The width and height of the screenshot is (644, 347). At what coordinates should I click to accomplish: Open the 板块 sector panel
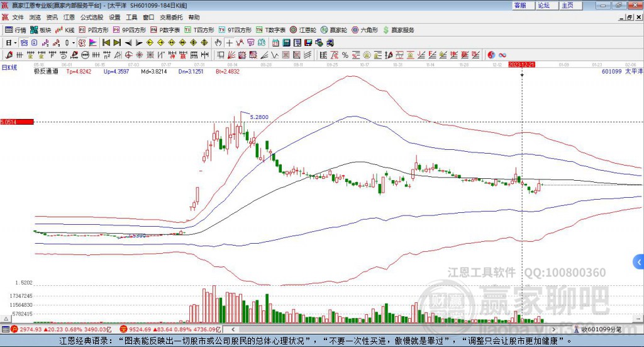click(x=40, y=30)
